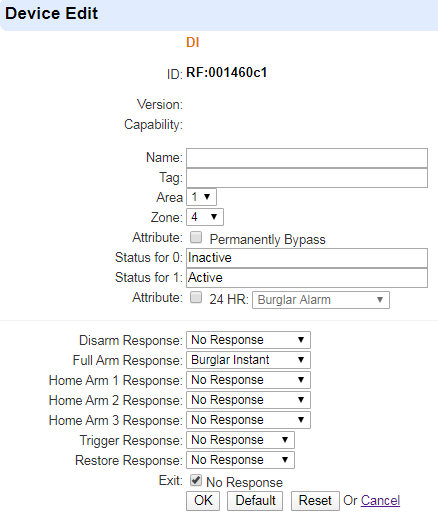The image size is (438, 518).
Task: Focus the Tag text field
Action: point(307,178)
